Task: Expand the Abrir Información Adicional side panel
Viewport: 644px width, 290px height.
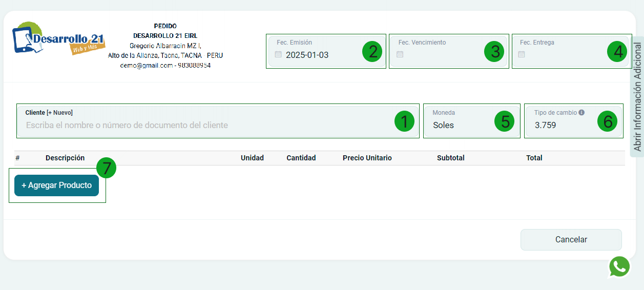Action: 637,97
